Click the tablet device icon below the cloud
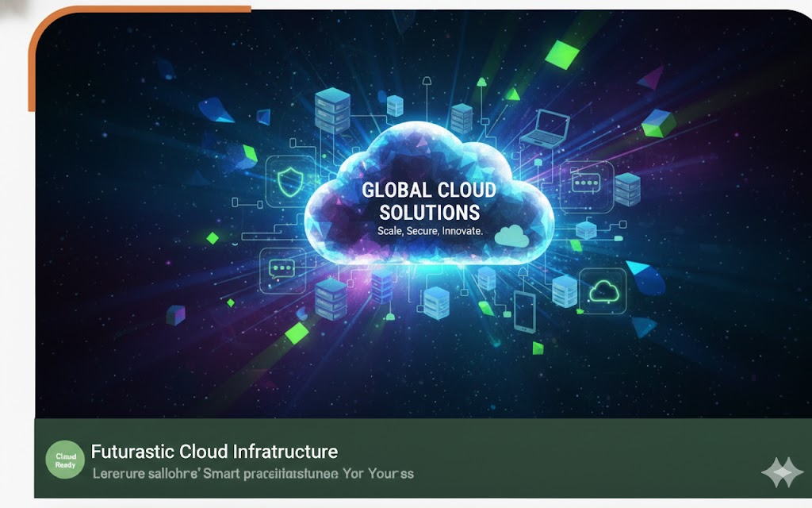Viewport: 812px width, 508px height. pos(525,310)
